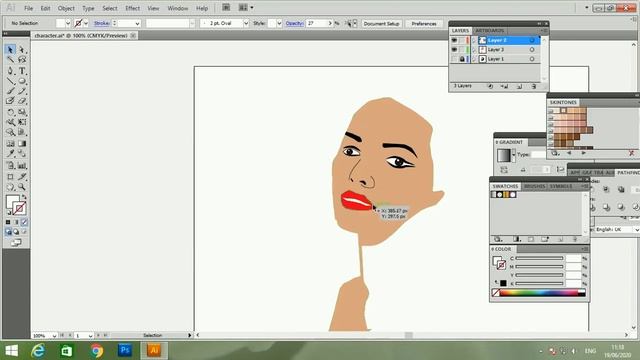Open stroke weight dropdown
This screenshot has width=640, height=360.
pyautogui.click(x=137, y=23)
